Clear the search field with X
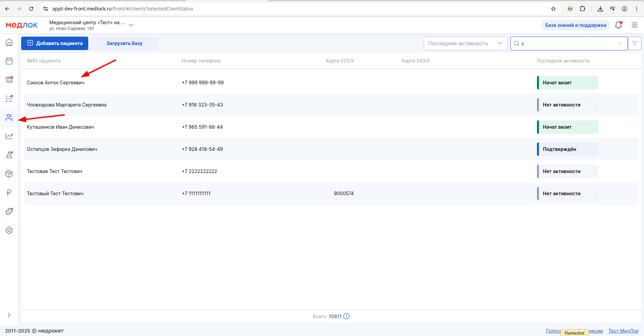 pos(620,43)
